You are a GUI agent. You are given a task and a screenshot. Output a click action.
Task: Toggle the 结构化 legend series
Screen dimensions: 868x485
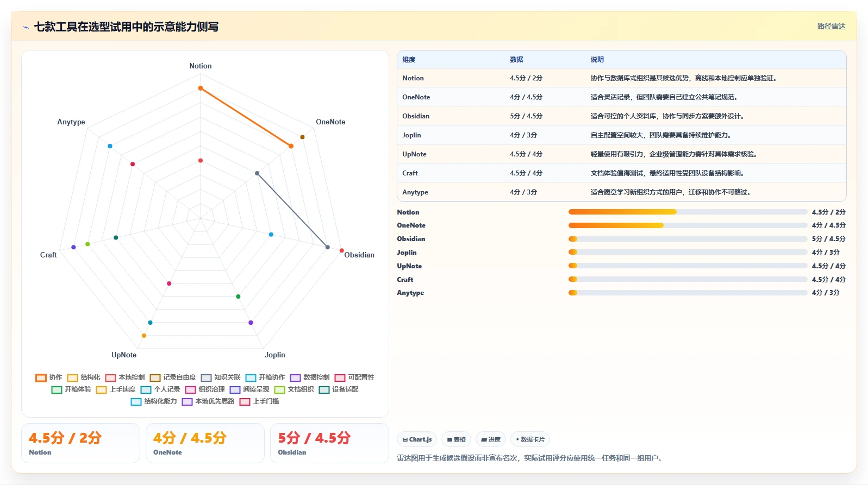point(84,377)
